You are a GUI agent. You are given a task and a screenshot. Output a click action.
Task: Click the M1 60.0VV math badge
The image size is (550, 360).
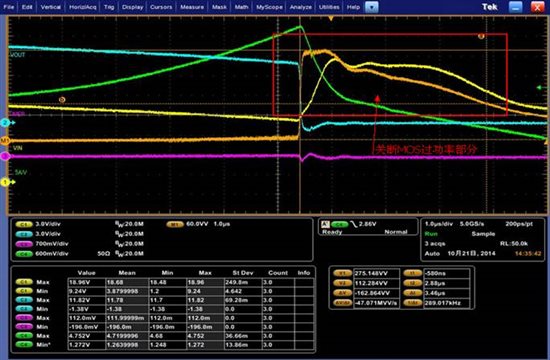point(175,224)
